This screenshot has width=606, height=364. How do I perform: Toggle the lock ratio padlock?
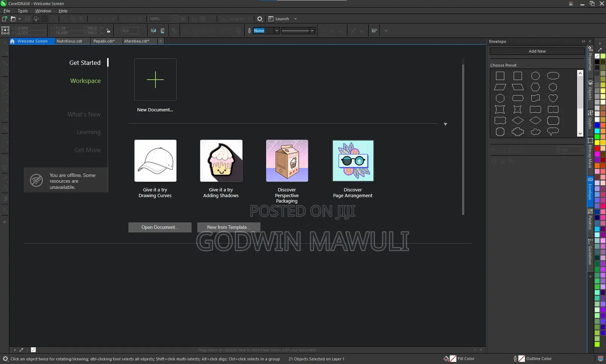pyautogui.click(x=108, y=31)
